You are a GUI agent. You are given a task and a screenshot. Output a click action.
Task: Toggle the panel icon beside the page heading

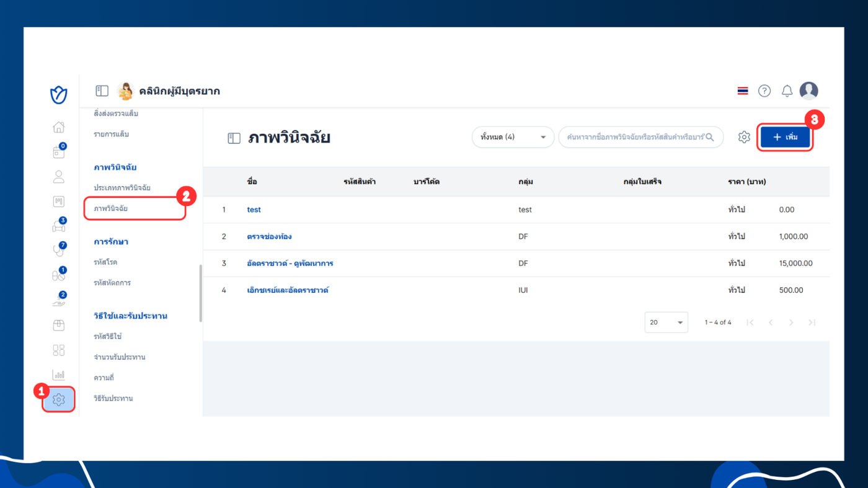(x=234, y=138)
